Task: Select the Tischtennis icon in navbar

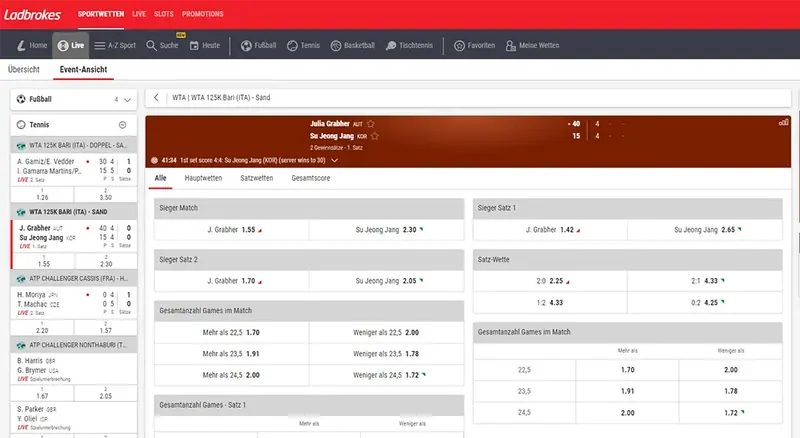Action: [391, 45]
